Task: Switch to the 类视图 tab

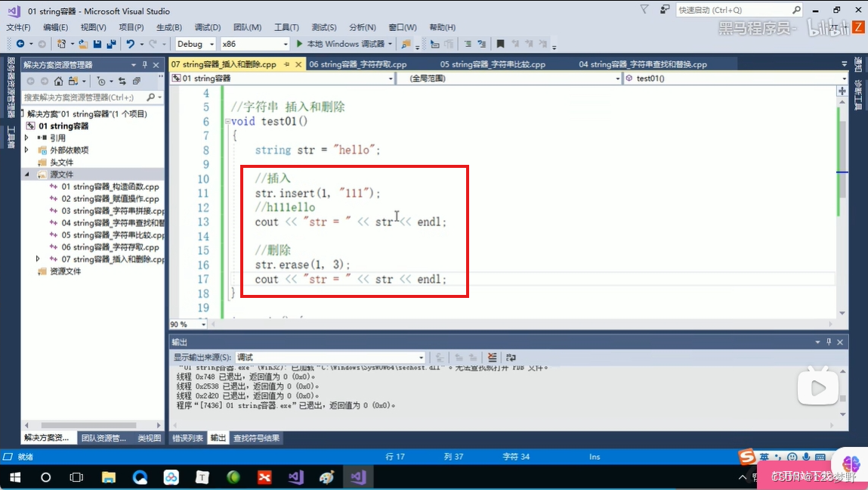Action: coord(149,438)
